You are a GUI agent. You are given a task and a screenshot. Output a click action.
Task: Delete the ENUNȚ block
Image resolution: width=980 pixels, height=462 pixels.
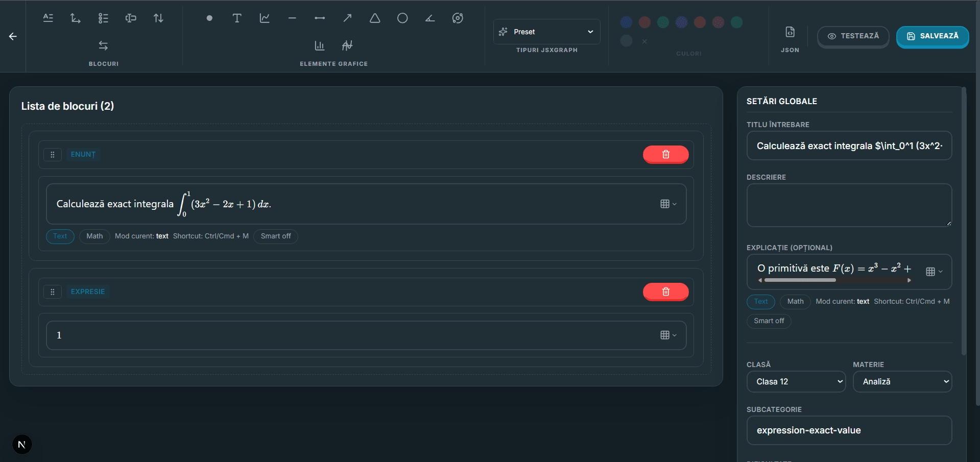point(665,154)
